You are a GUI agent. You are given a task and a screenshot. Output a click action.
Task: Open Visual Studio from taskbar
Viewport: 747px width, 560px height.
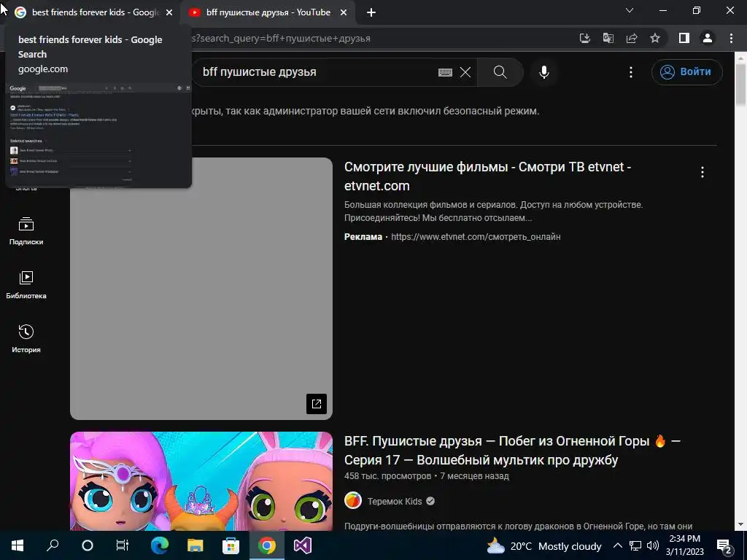(x=303, y=545)
